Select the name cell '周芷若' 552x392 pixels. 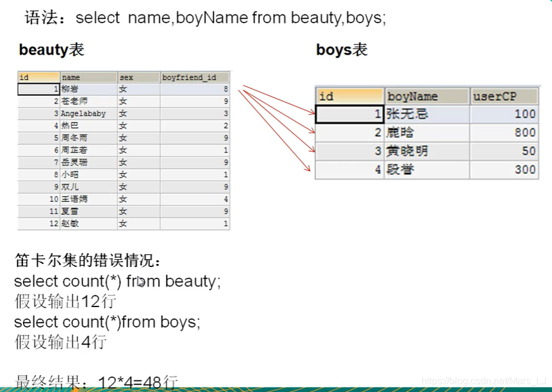(x=89, y=150)
